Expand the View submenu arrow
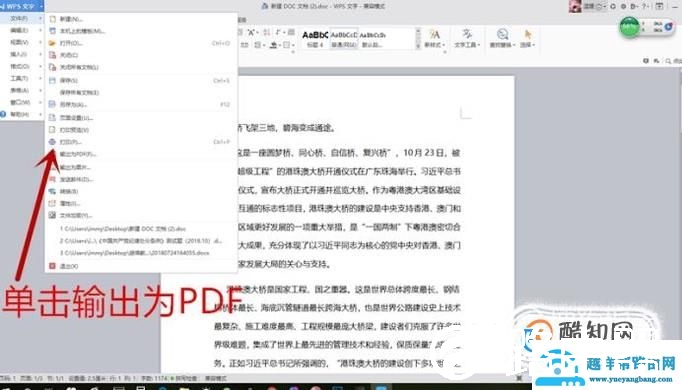 [40, 42]
